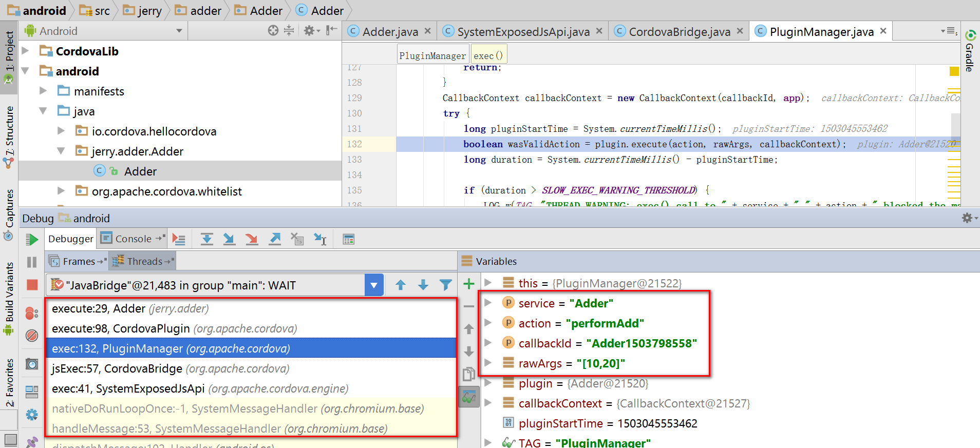
Task: Expand the org.apache.cordova.whitelist package
Action: click(x=61, y=191)
